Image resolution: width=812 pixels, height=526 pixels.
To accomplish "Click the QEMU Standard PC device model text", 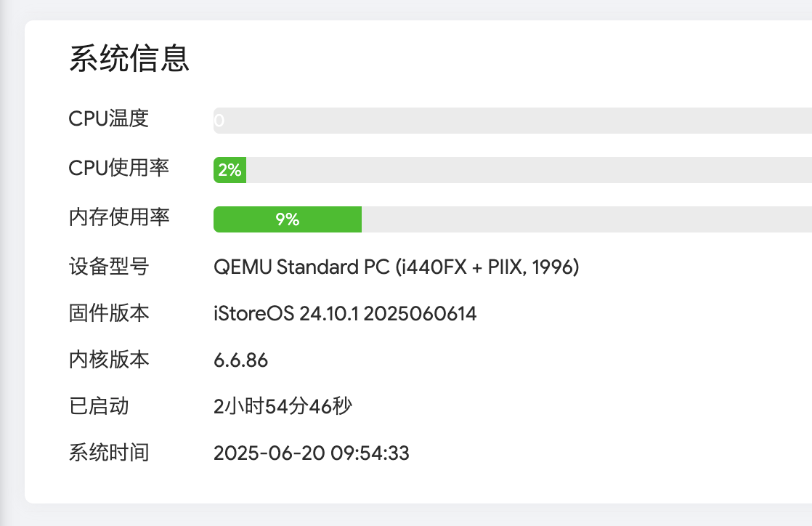I will pyautogui.click(x=396, y=267).
